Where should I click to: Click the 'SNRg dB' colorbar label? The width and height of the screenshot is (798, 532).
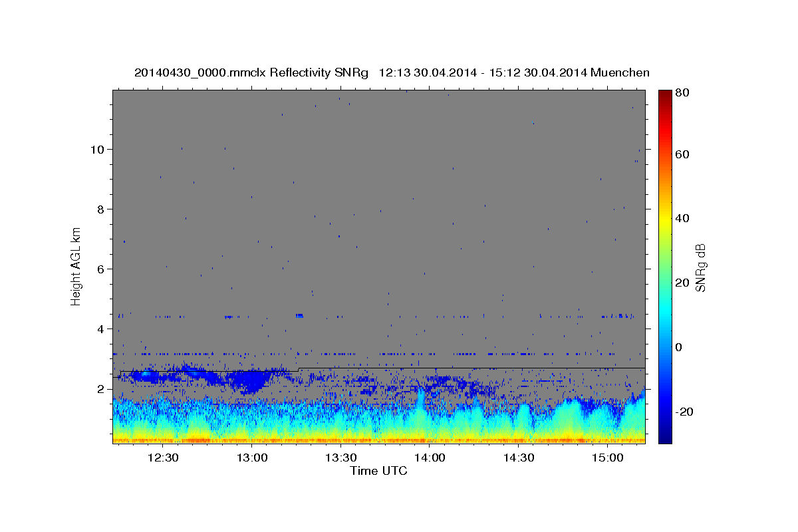coord(700,267)
